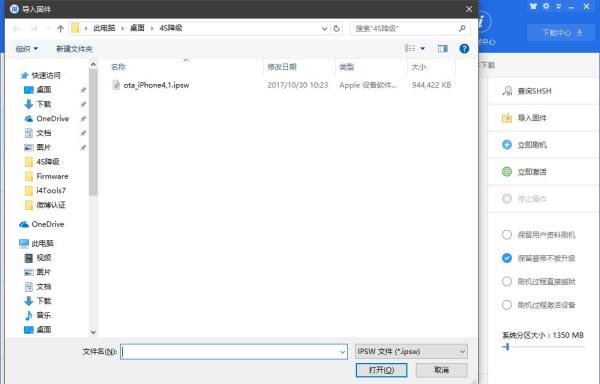Open the 组织 dropdown menu
Screen dimensions: 600x384
click(26, 49)
